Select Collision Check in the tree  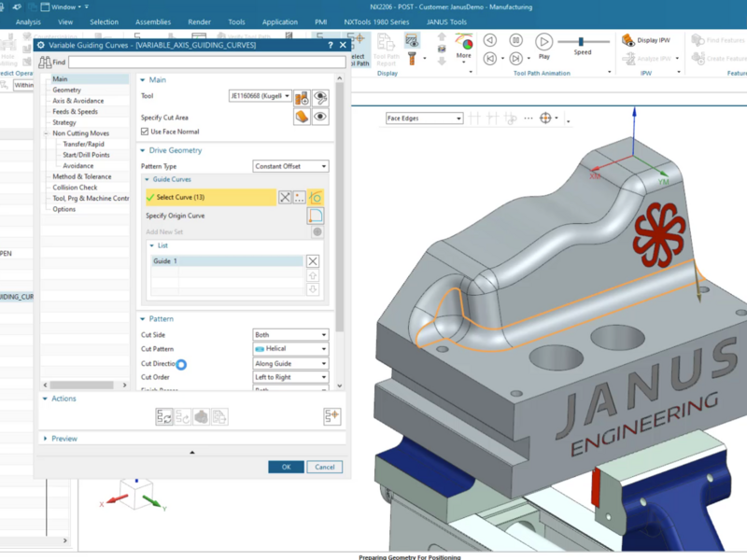[75, 188]
